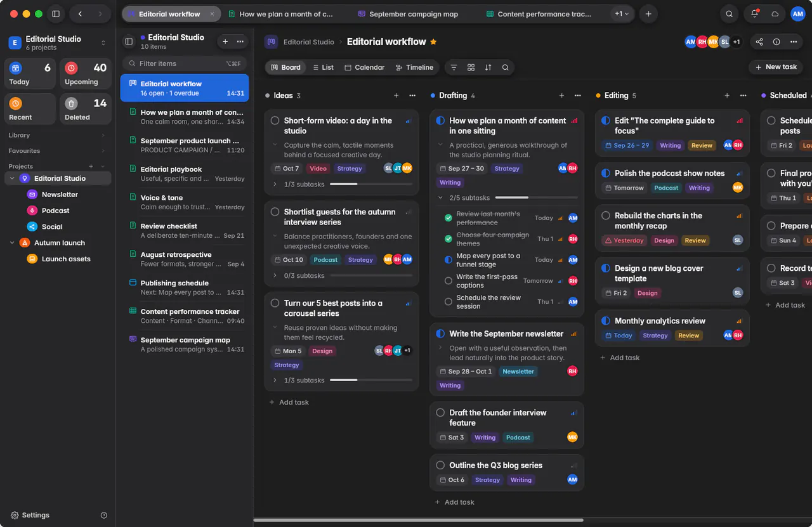Go back with the left arrow
The image size is (812, 527).
point(80,14)
